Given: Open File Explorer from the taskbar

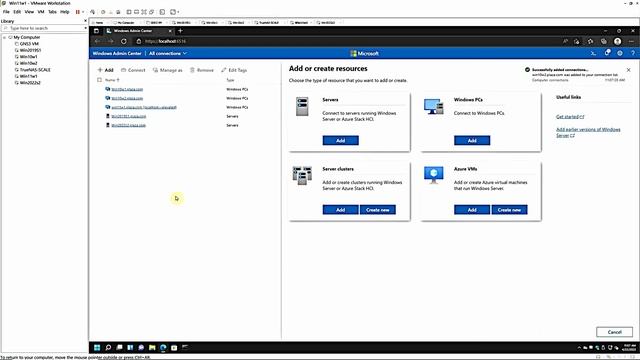Looking at the screenshot, I should pos(152,347).
